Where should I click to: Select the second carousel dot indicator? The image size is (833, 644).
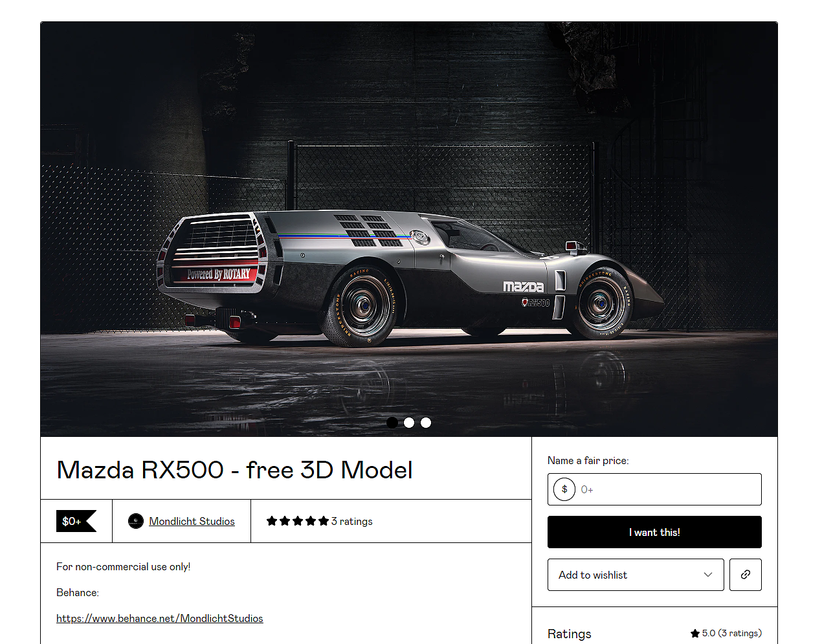pos(409,423)
